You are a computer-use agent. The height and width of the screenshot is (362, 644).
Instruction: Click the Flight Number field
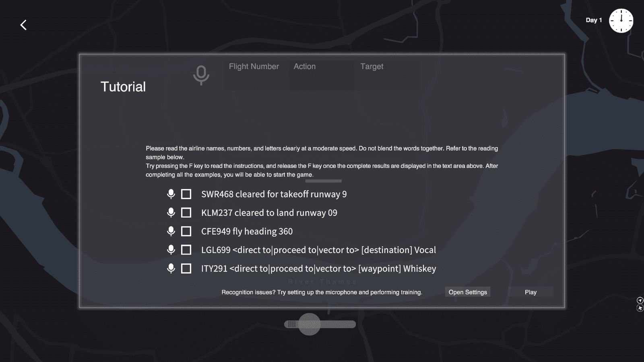pyautogui.click(x=256, y=75)
